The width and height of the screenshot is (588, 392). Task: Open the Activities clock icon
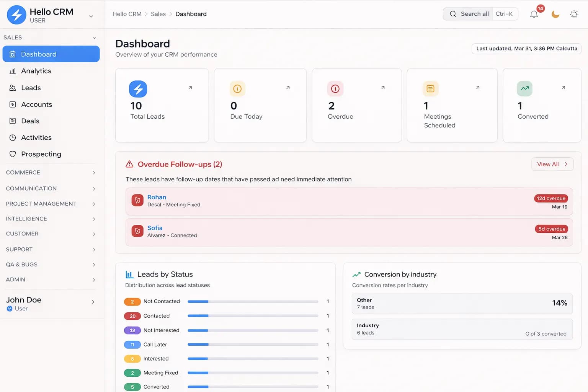point(13,137)
